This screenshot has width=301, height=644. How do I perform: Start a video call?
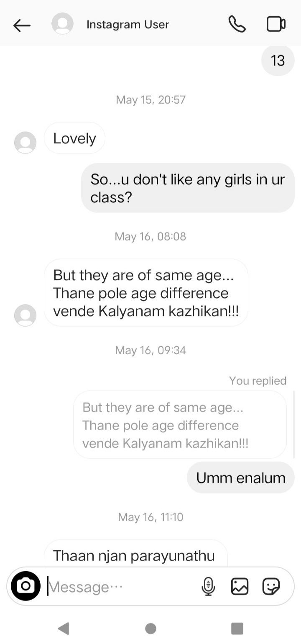point(276,24)
